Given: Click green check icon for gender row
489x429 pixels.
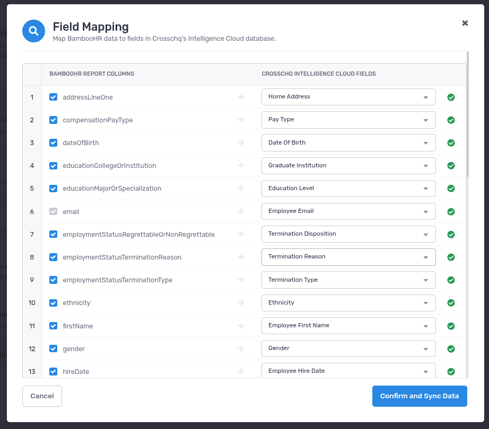Looking at the screenshot, I should (451, 349).
